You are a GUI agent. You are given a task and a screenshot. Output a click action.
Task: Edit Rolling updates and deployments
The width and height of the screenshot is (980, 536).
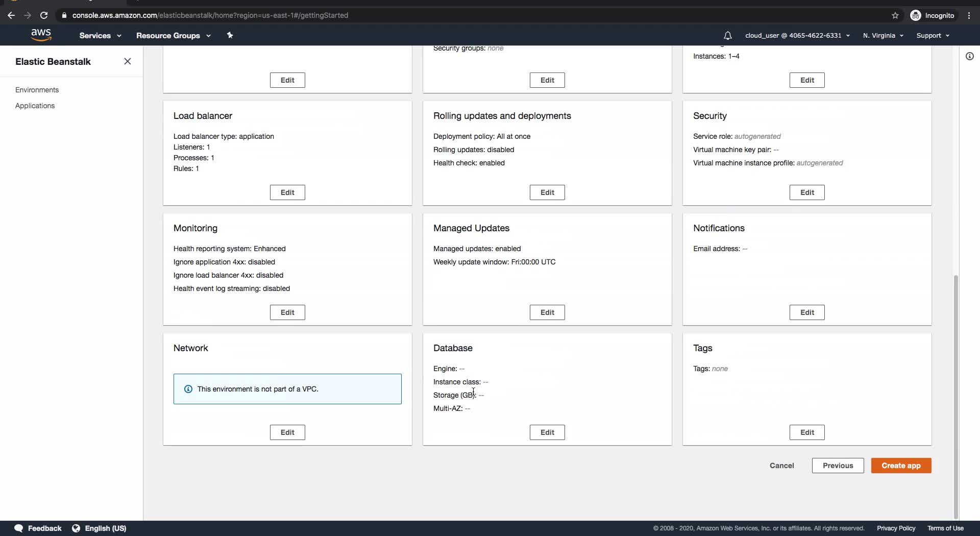pyautogui.click(x=547, y=192)
